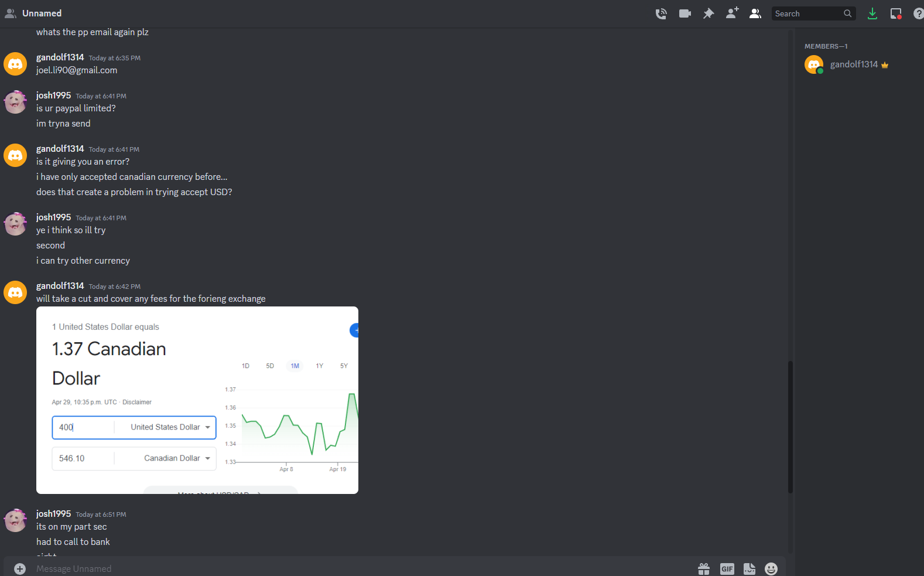Add friends to this group DM
The height and width of the screenshot is (576, 924).
tap(732, 13)
